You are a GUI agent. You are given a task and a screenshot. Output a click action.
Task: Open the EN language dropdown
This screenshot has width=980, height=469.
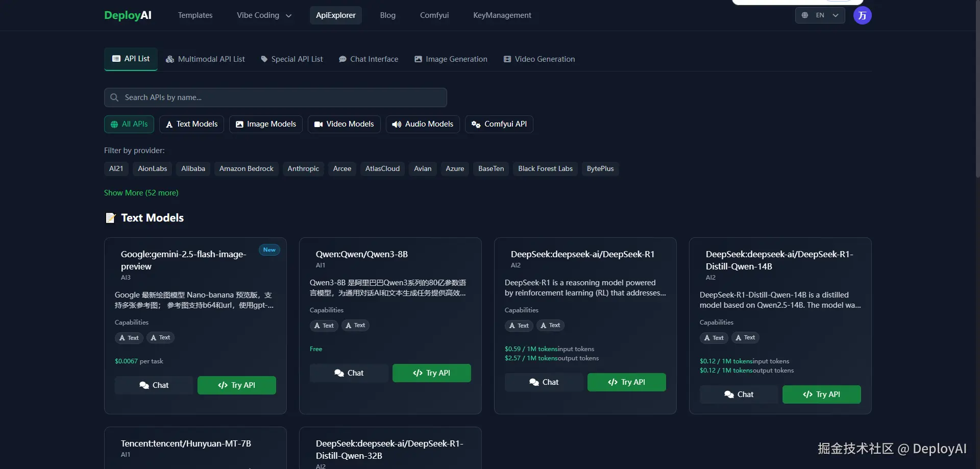820,15
